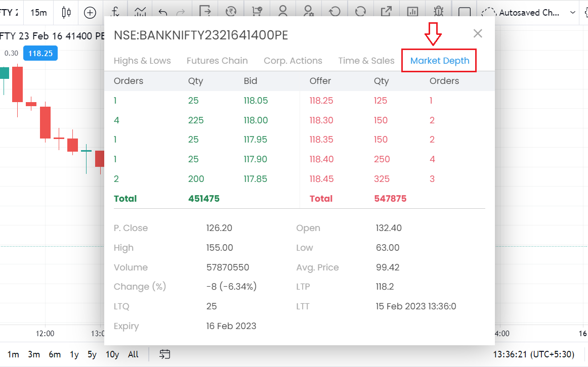Click the High value 155.00
The image size is (588, 367).
click(220, 248)
